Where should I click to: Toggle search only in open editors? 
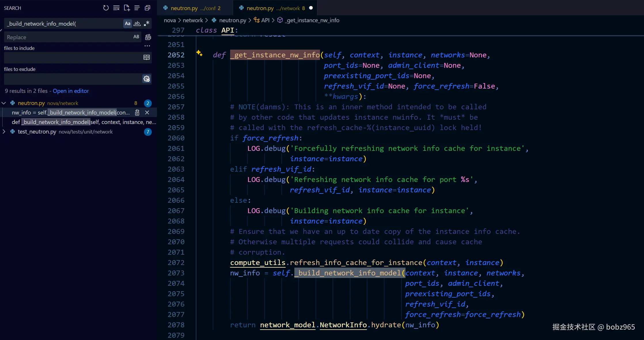[147, 57]
